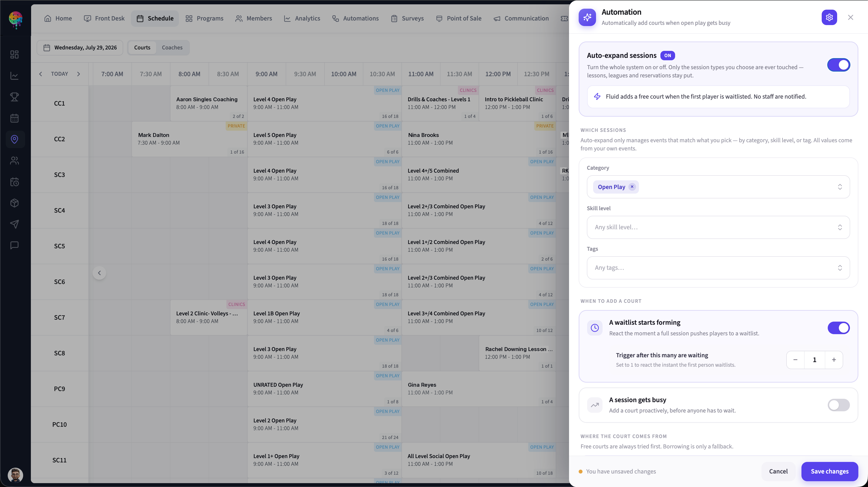Open the trophy icon in the sidebar
The height and width of the screenshot is (487, 868).
[x=14, y=97]
